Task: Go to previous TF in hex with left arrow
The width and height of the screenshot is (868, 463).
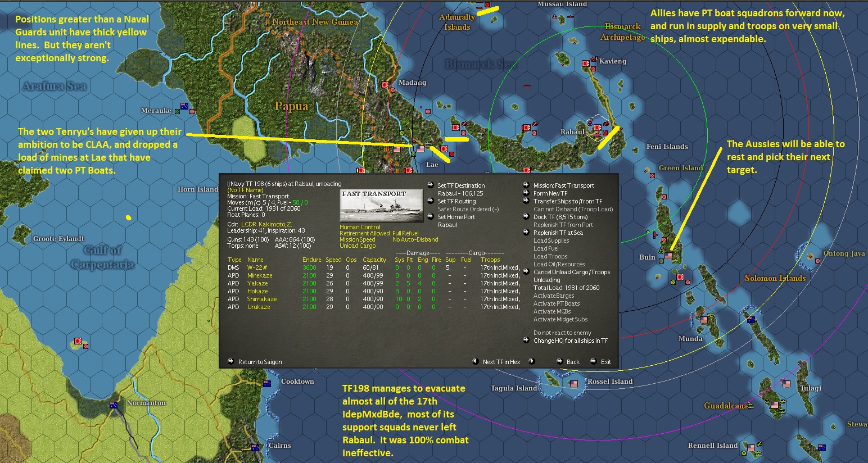Action: click(x=475, y=361)
